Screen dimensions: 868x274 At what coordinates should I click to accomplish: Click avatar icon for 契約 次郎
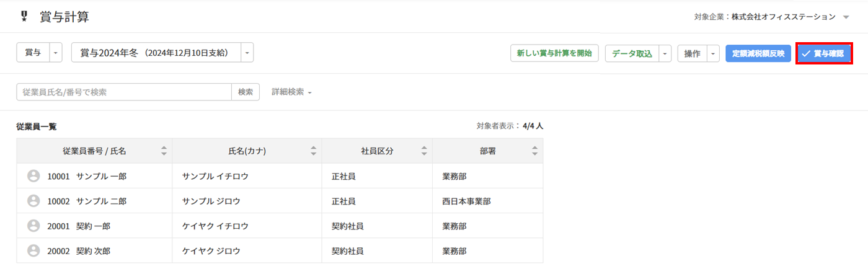(33, 250)
